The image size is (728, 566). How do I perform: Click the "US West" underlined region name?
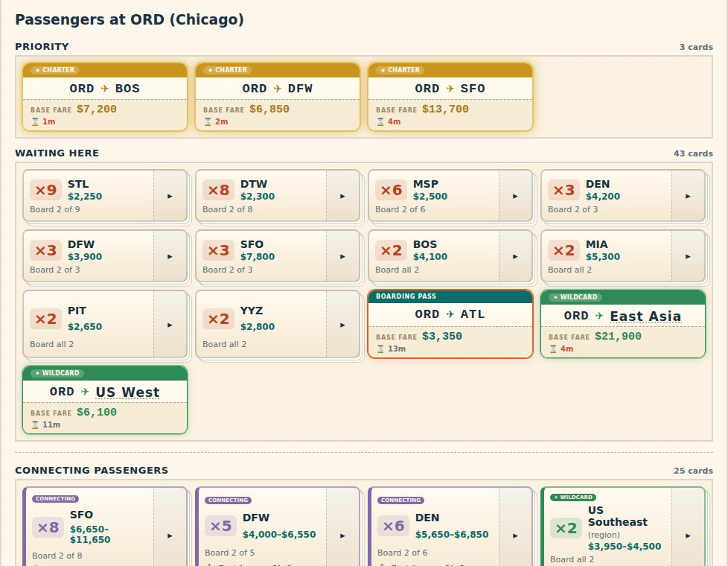point(128,392)
